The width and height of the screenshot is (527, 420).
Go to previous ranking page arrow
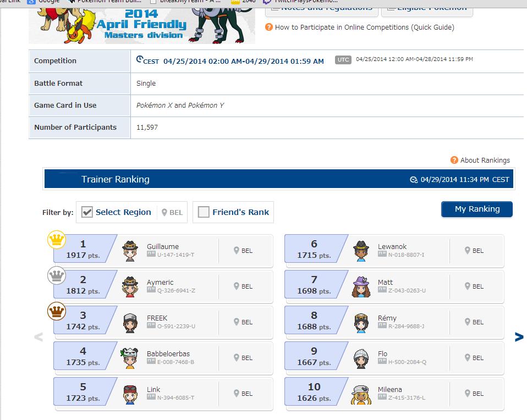click(x=39, y=336)
